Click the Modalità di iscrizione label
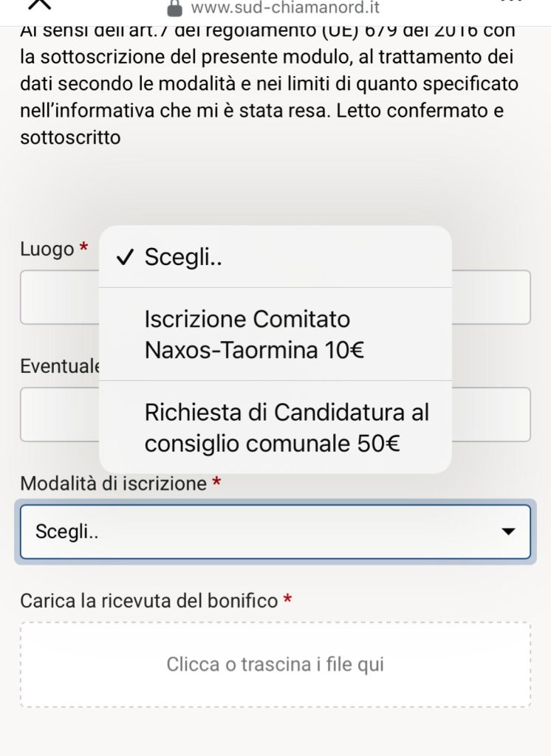 (x=114, y=484)
